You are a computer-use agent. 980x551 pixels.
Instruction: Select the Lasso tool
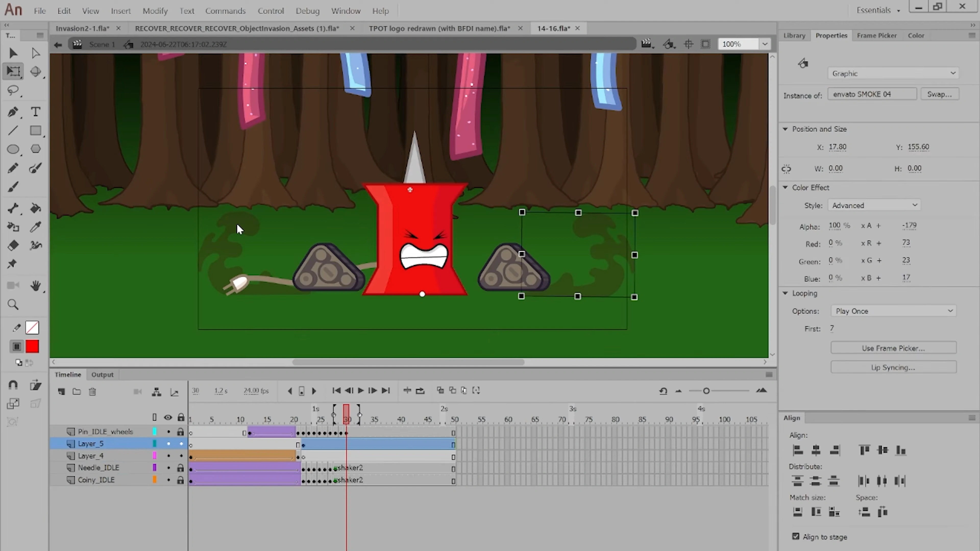[13, 91]
